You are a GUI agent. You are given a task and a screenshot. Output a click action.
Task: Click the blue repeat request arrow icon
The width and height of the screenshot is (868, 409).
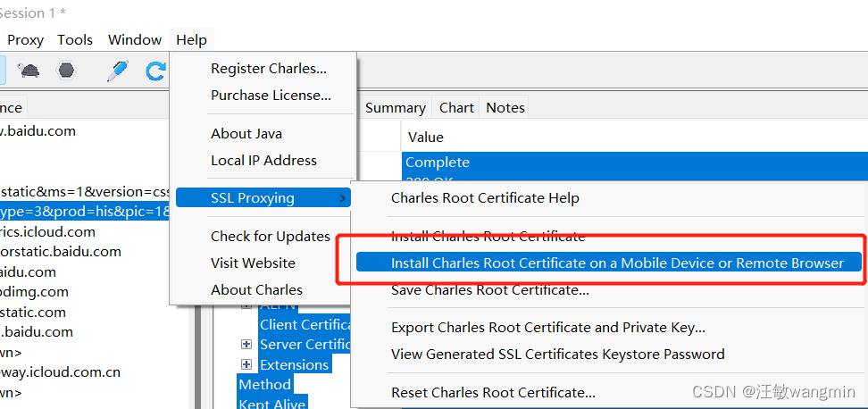tap(155, 71)
